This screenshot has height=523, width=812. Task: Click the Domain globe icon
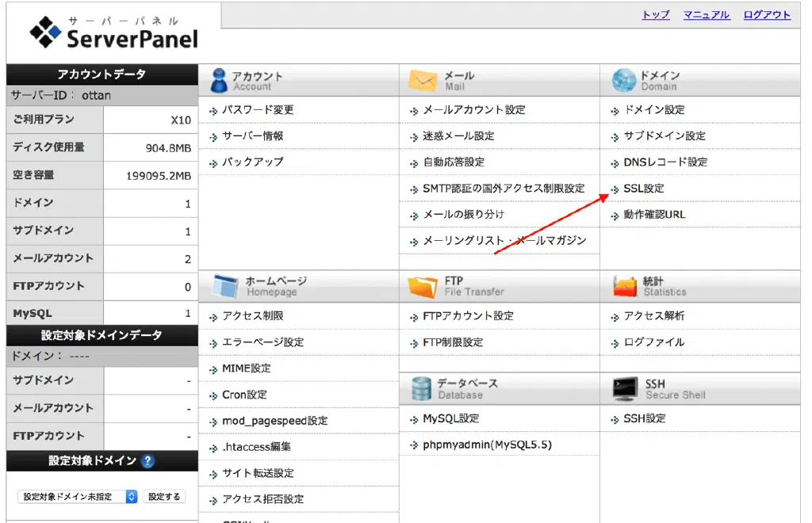point(624,80)
